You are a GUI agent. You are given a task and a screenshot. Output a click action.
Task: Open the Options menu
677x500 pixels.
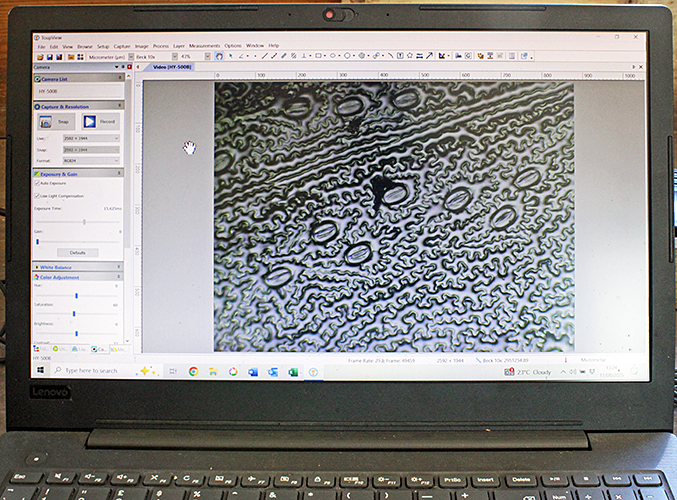(233, 45)
